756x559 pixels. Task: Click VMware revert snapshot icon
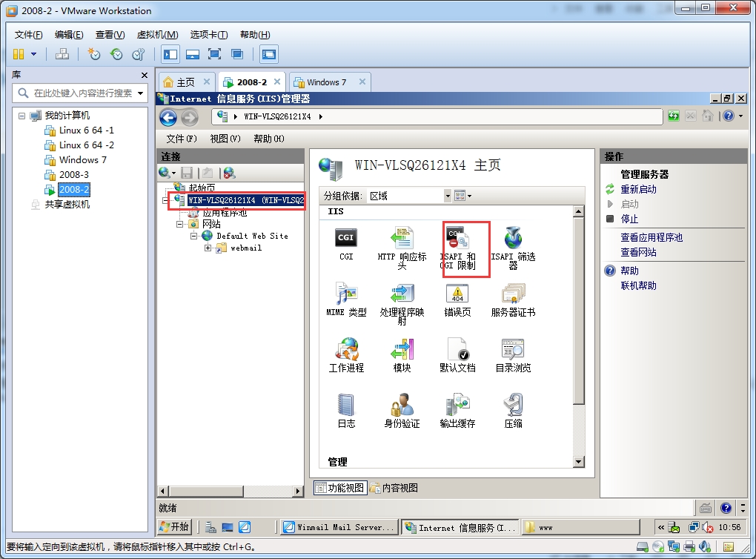[116, 54]
